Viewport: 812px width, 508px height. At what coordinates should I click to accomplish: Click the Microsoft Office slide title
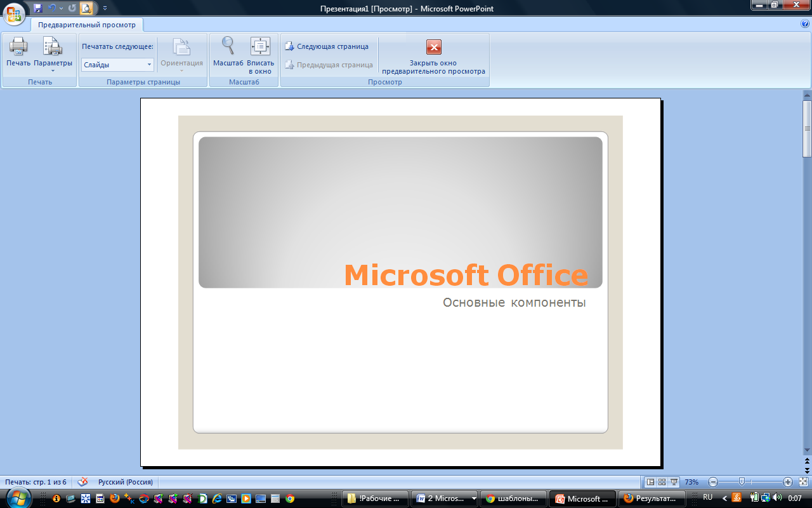pyautogui.click(x=466, y=275)
